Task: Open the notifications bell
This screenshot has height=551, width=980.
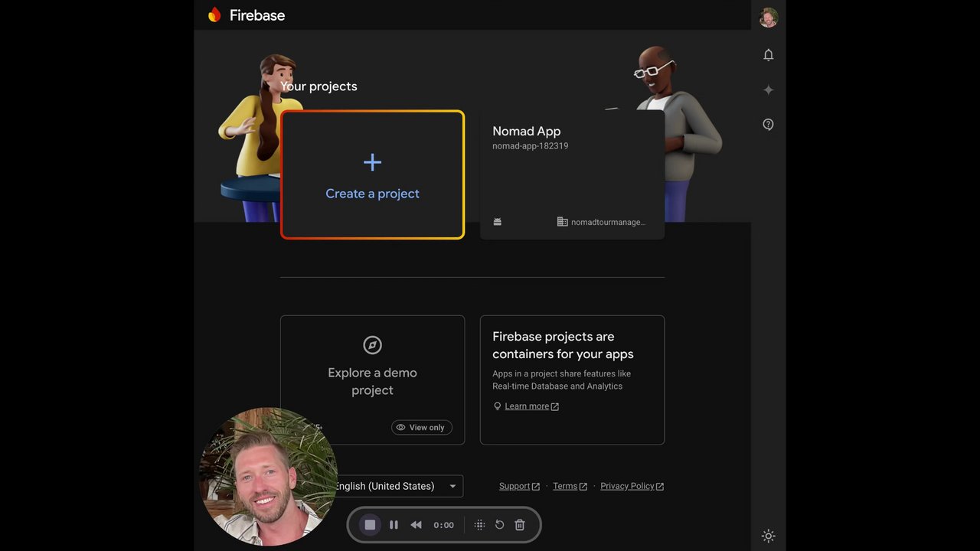Action: 769,55
